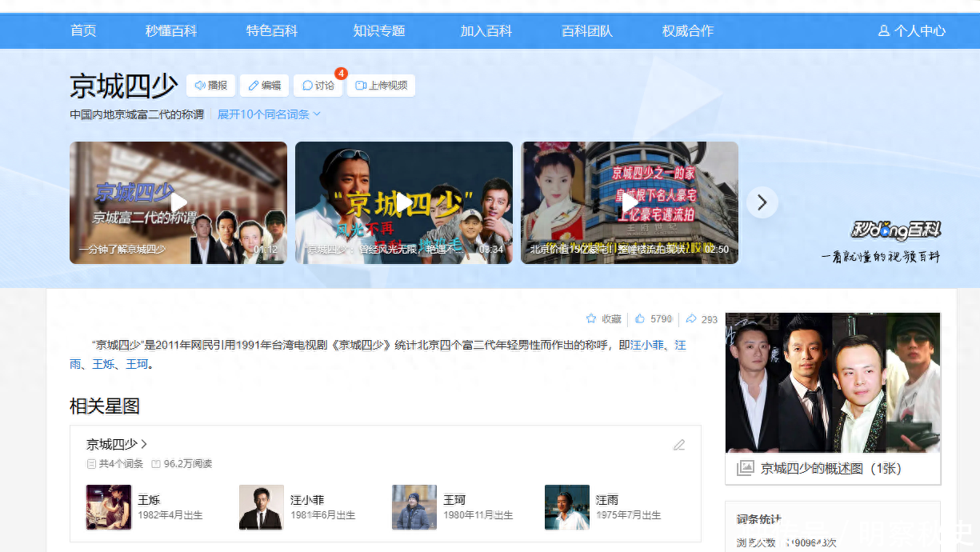Open 个人中心 user profile
This screenshot has width=980, height=552.
[x=911, y=31]
